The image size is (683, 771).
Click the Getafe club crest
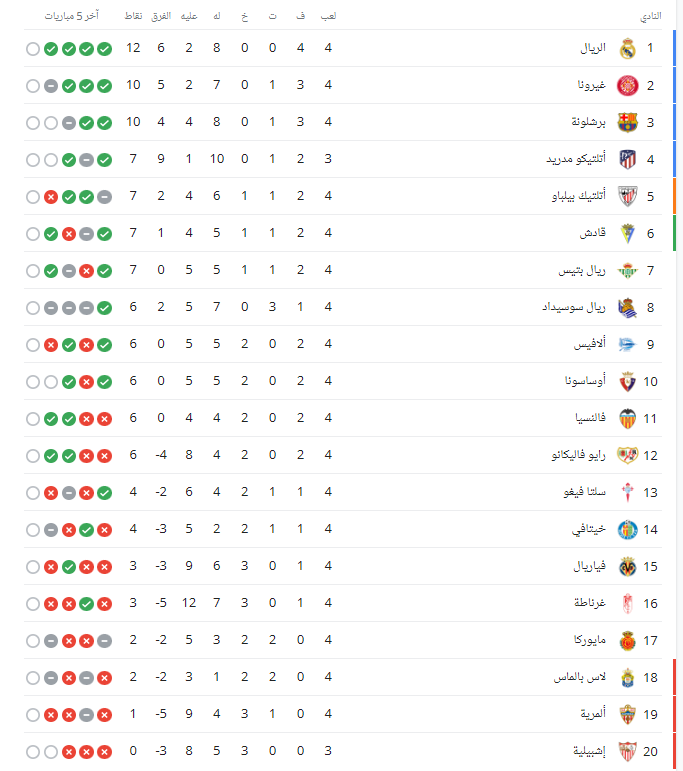[627, 530]
